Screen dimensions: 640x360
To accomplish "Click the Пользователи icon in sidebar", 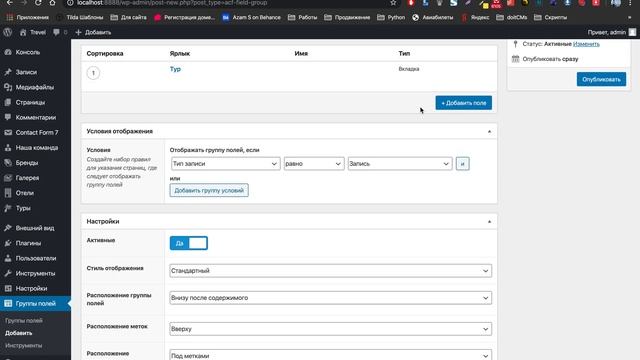I will click(x=8, y=258).
